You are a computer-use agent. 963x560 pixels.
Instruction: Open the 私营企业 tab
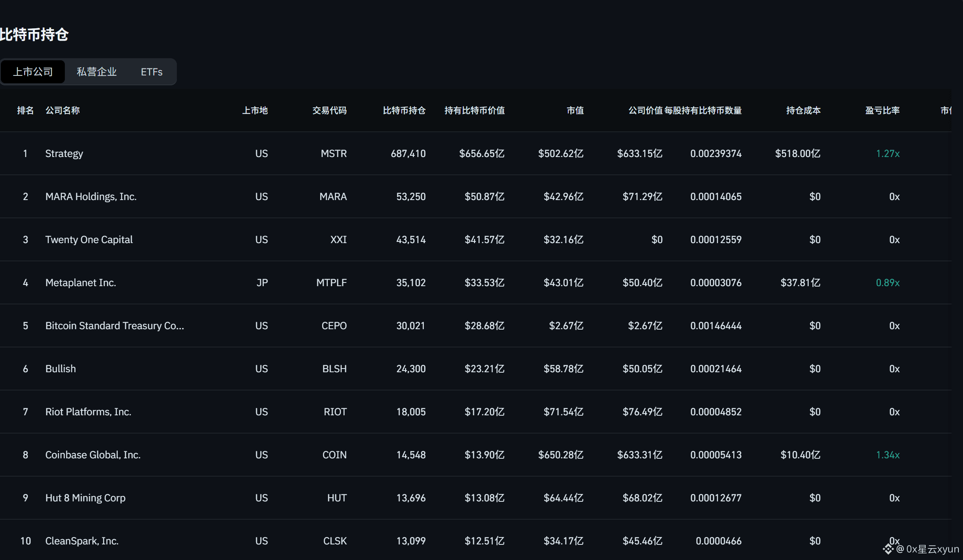coord(96,72)
